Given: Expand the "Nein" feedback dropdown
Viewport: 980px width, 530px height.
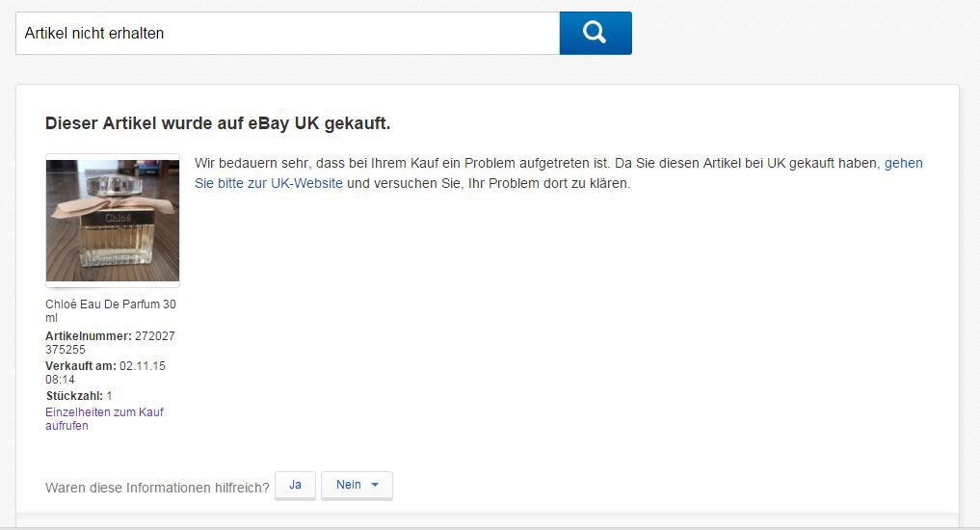Looking at the screenshot, I should tap(357, 485).
